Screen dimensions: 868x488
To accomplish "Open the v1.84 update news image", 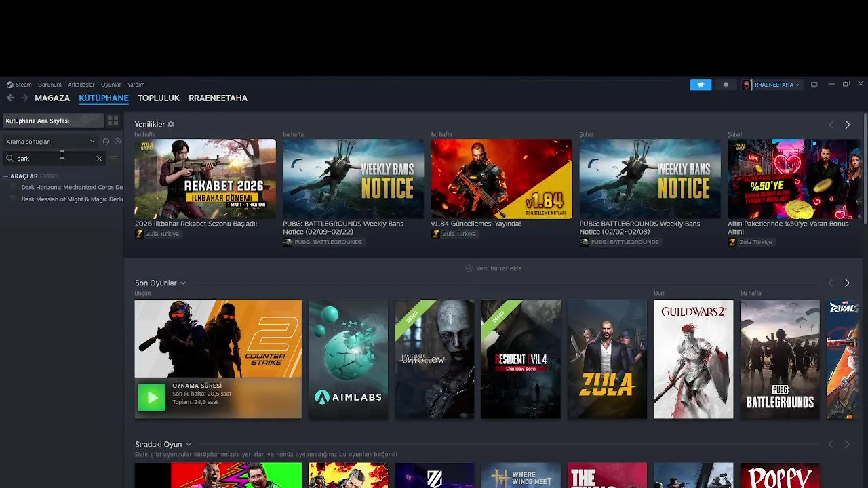I will [x=502, y=179].
